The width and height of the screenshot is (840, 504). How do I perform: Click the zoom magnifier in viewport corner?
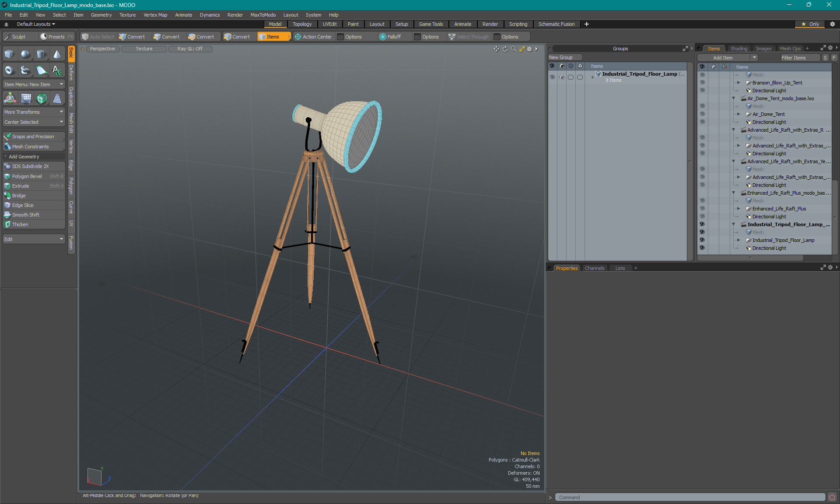point(514,49)
